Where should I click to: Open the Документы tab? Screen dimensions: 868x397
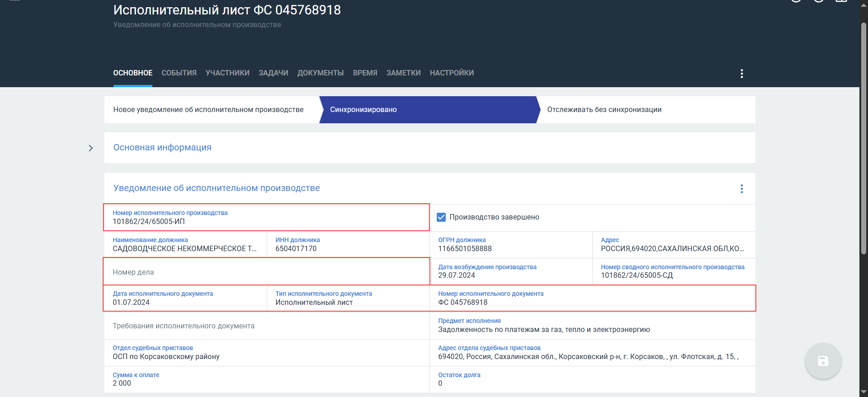tap(321, 73)
